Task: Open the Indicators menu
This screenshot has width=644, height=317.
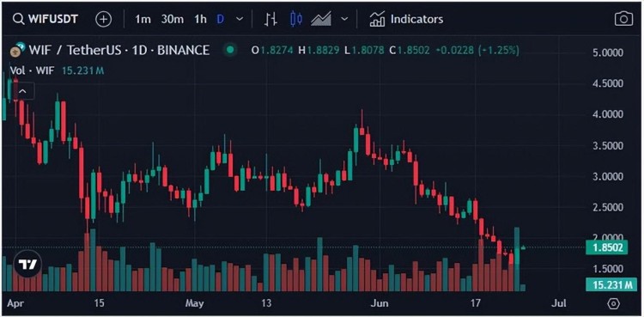Action: 406,19
